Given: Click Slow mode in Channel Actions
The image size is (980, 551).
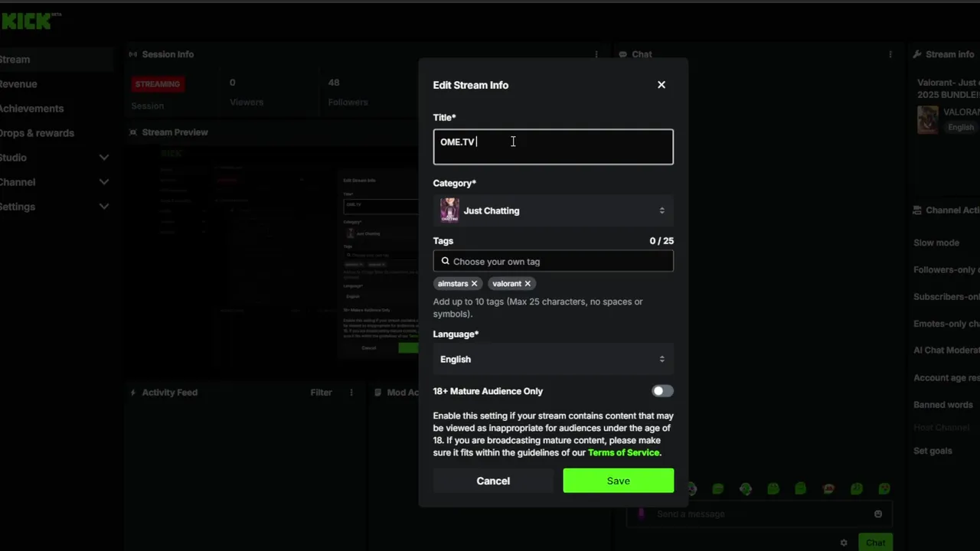Looking at the screenshot, I should click(936, 243).
